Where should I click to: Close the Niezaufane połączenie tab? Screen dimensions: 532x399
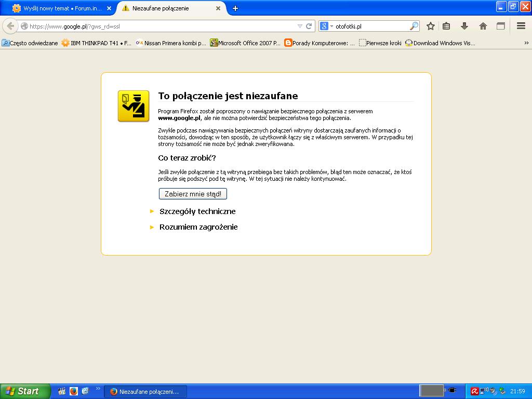coord(218,8)
